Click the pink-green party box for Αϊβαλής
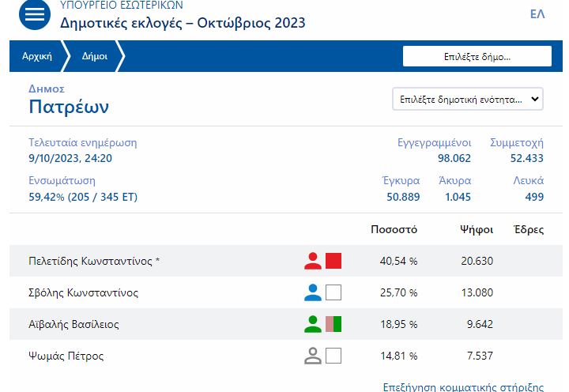569x392 pixels. [333, 324]
